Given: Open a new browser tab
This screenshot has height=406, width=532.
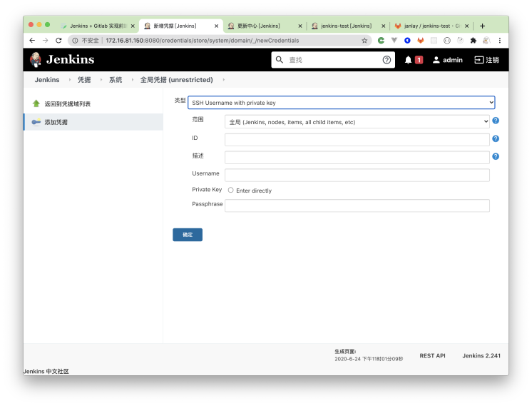Looking at the screenshot, I should pos(483,26).
